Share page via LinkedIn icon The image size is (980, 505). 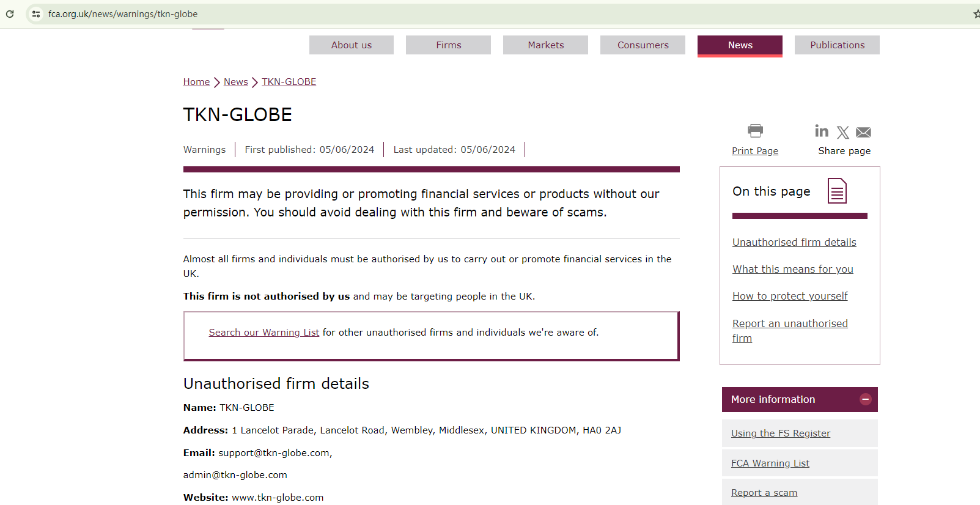(822, 131)
